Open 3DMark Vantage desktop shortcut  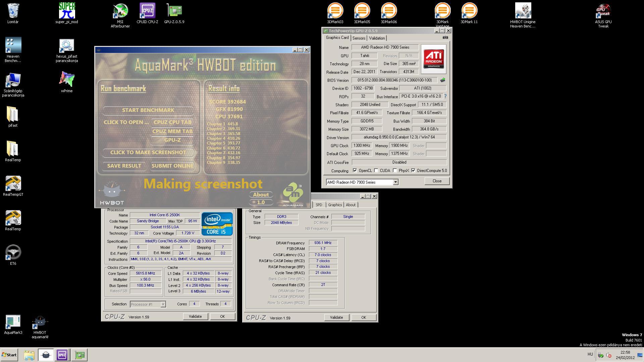coord(442,15)
